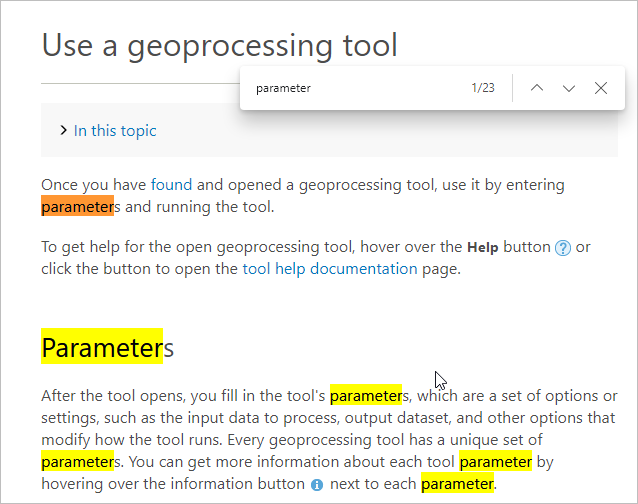The image size is (638, 504).
Task: Click highlighted "parameter" after "tool's"
Action: 365,395
